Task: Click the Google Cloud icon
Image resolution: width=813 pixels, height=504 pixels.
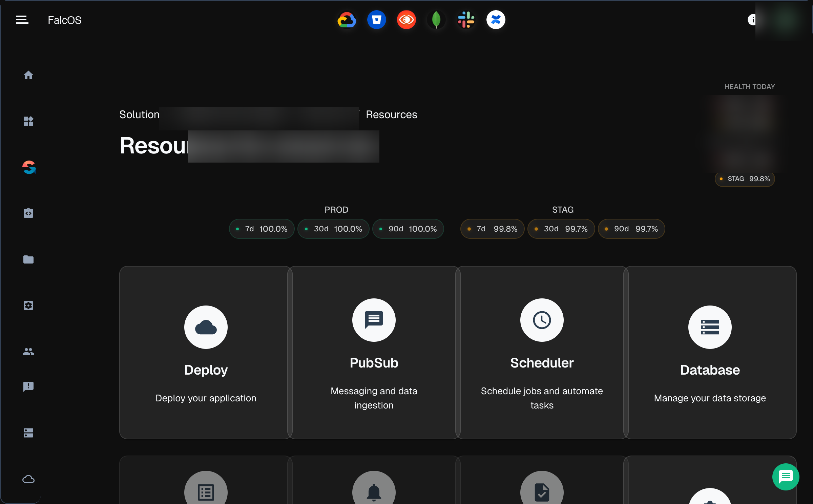Action: tap(347, 20)
